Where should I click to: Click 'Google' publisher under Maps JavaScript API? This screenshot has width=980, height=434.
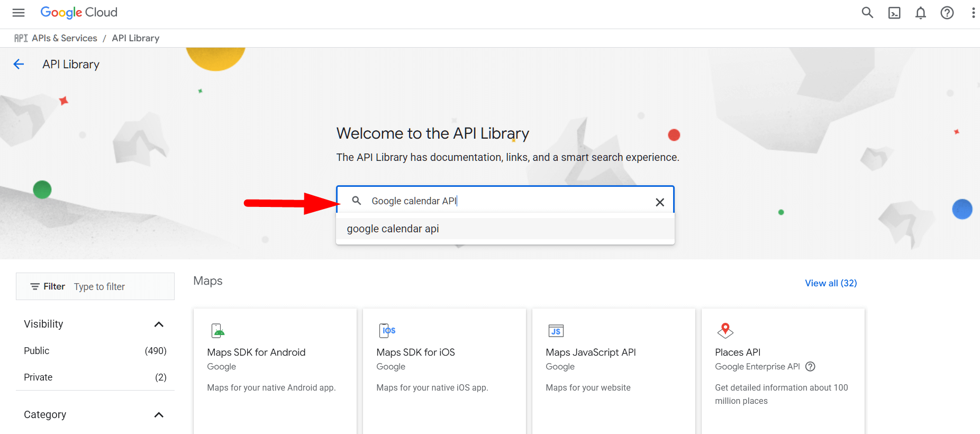[560, 367]
